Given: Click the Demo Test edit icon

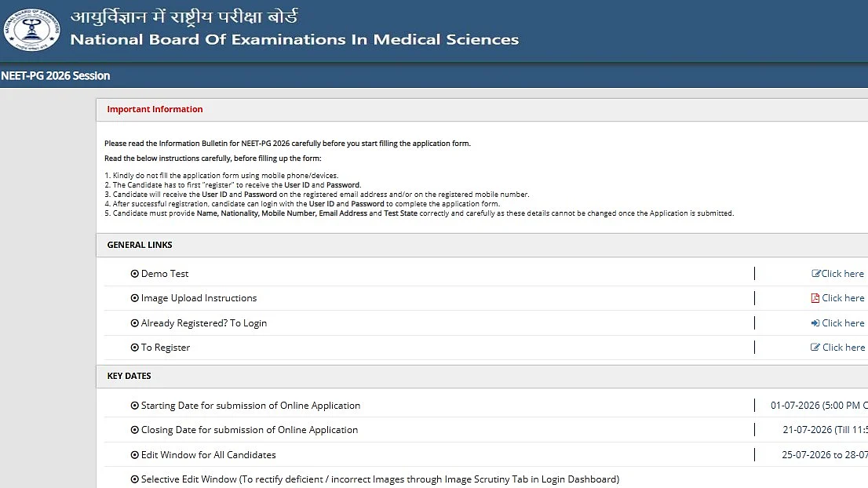Looking at the screenshot, I should coord(815,273).
